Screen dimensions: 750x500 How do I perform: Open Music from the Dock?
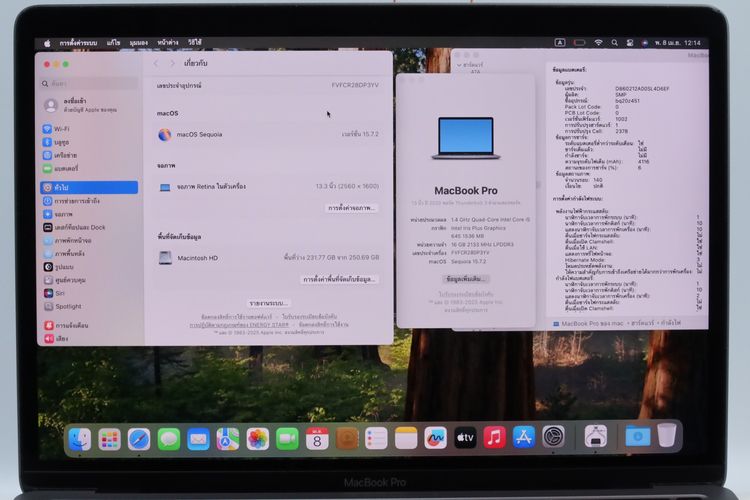point(495,437)
